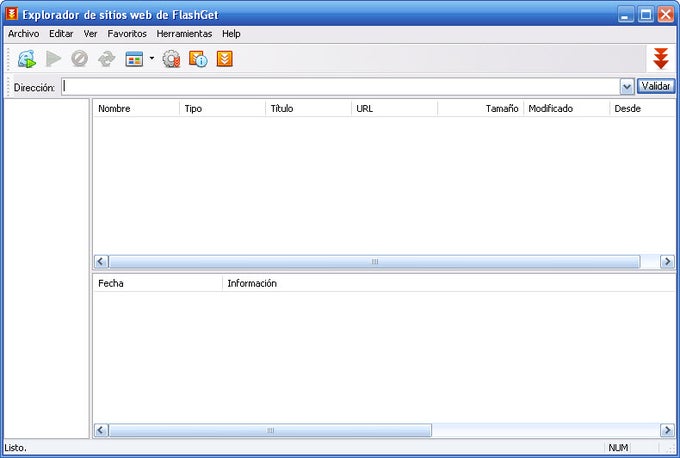Minimize the FlashGet explorer window
The height and width of the screenshot is (458, 680).
[x=625, y=14]
